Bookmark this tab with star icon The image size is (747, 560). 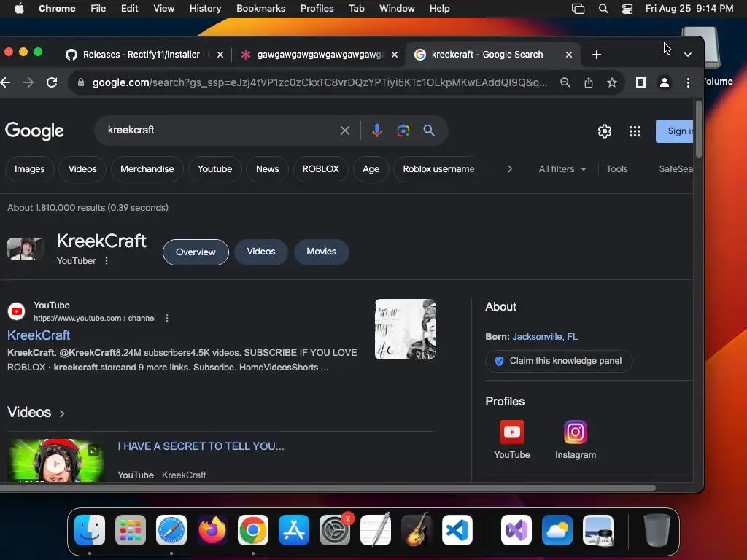(x=612, y=82)
